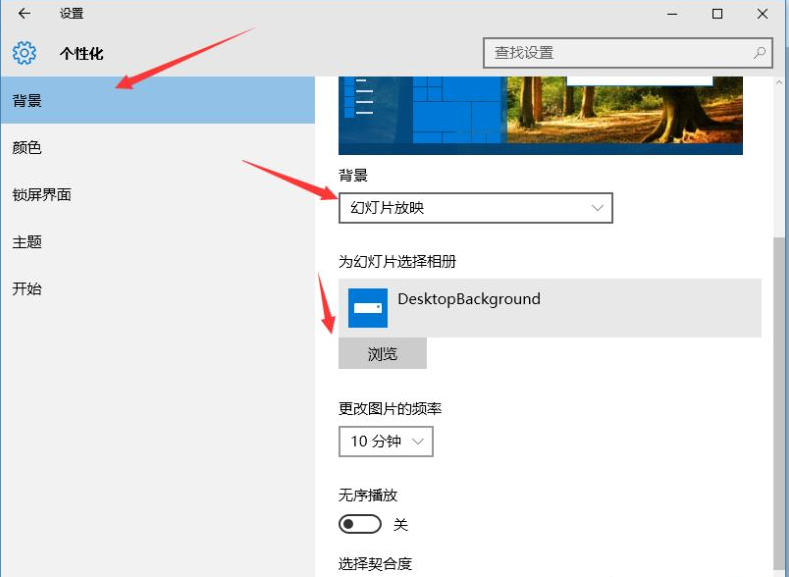Maximize the settings window
Screen dimensions: 789x577
pos(718,14)
